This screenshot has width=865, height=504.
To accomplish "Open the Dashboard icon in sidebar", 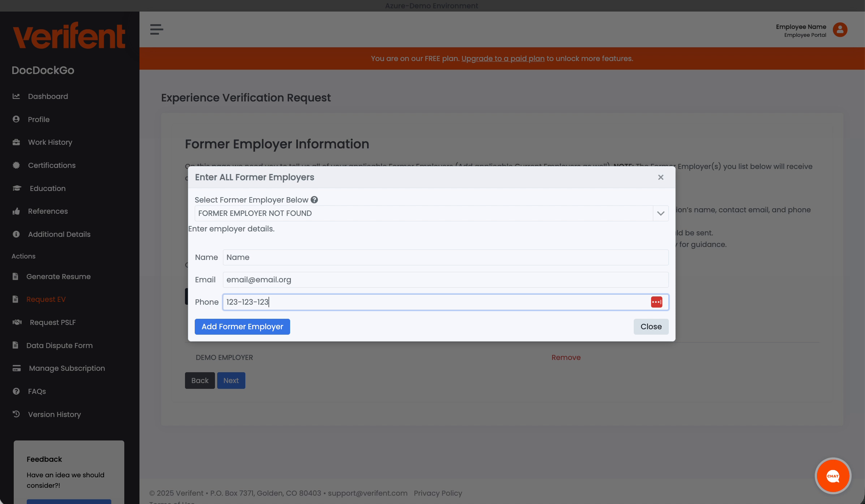I will 17,96.
